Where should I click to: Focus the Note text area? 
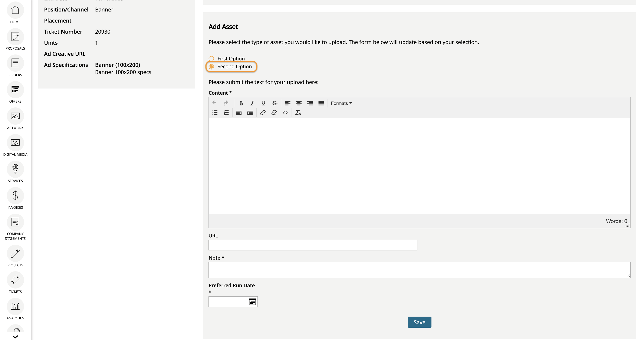[419, 270]
